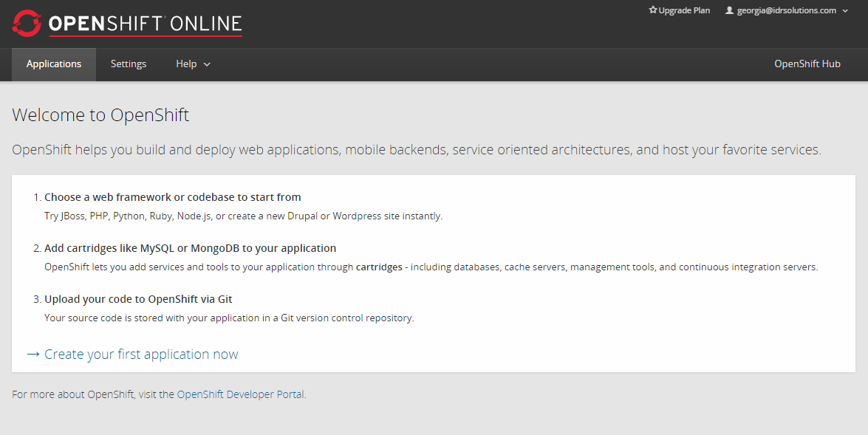This screenshot has width=868, height=435.
Task: Click the red OpenShift logo icon
Action: (27, 24)
